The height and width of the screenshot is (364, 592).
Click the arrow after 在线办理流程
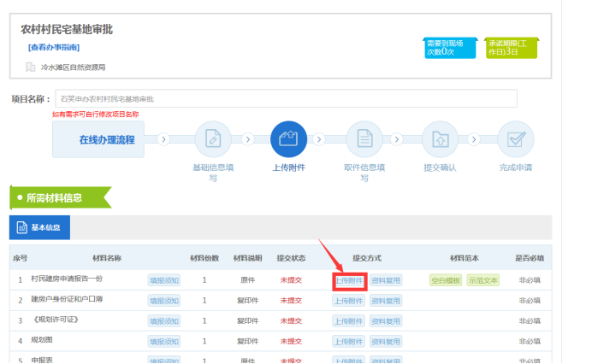163,139
